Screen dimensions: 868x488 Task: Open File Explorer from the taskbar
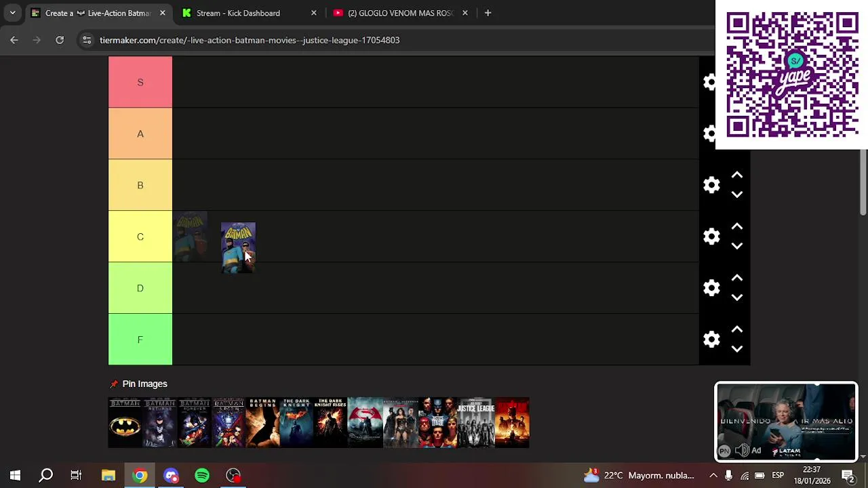click(108, 475)
